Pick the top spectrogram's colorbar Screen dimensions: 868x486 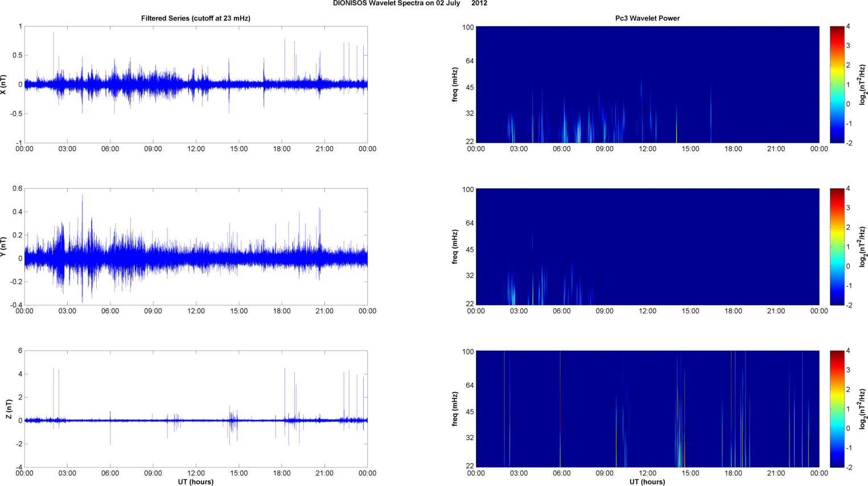pos(837,85)
